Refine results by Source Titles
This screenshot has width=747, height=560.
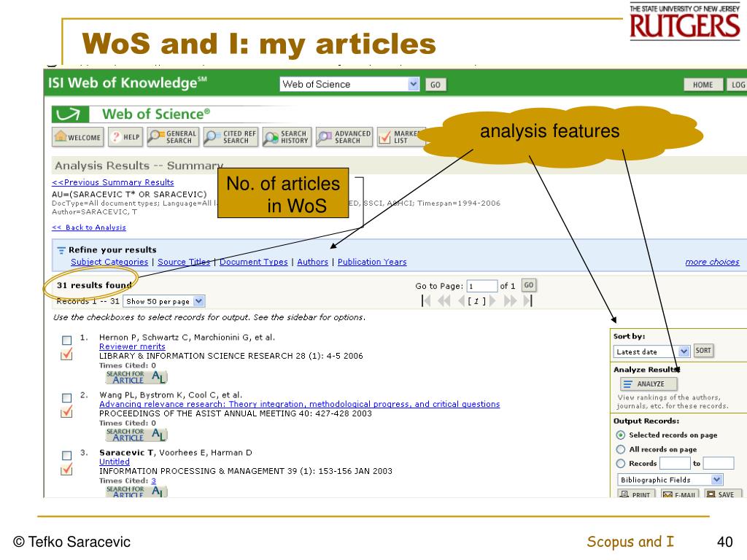click(184, 262)
